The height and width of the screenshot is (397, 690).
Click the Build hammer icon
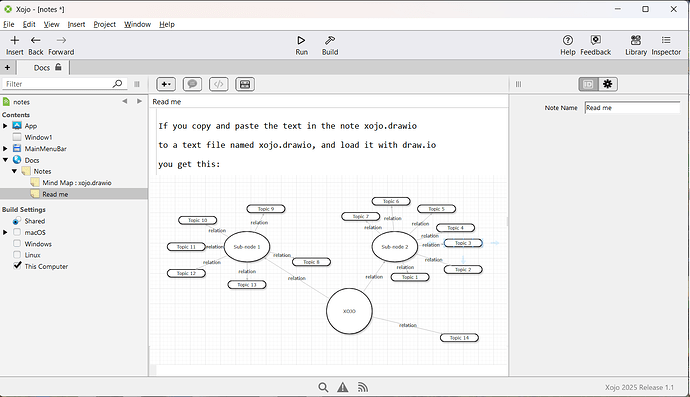(x=330, y=40)
